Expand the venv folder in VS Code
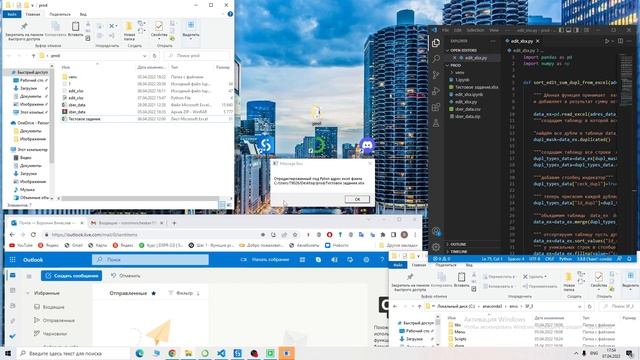Viewport: 640px width, 360px height. pos(452,72)
